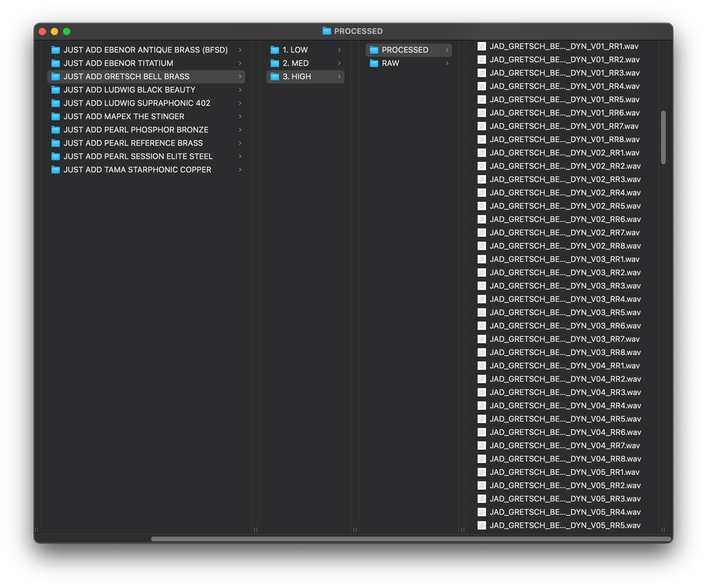Expand chevron next to 2. MED

[x=339, y=63]
